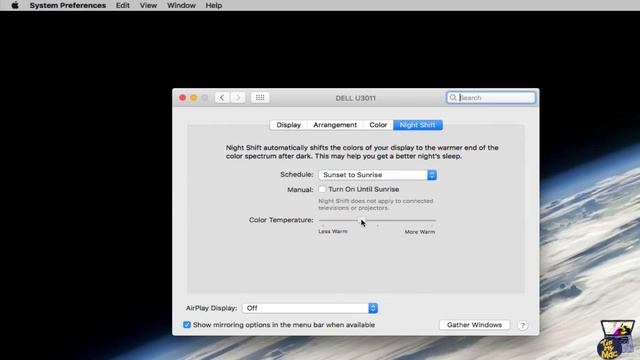Open the Edit menu
The width and height of the screenshot is (640, 360).
(x=122, y=5)
